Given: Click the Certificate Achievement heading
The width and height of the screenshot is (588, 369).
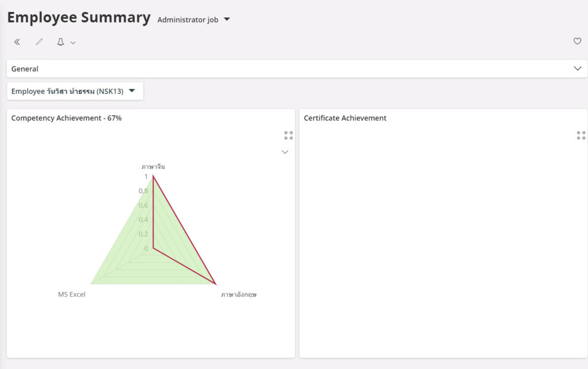Looking at the screenshot, I should 345,118.
